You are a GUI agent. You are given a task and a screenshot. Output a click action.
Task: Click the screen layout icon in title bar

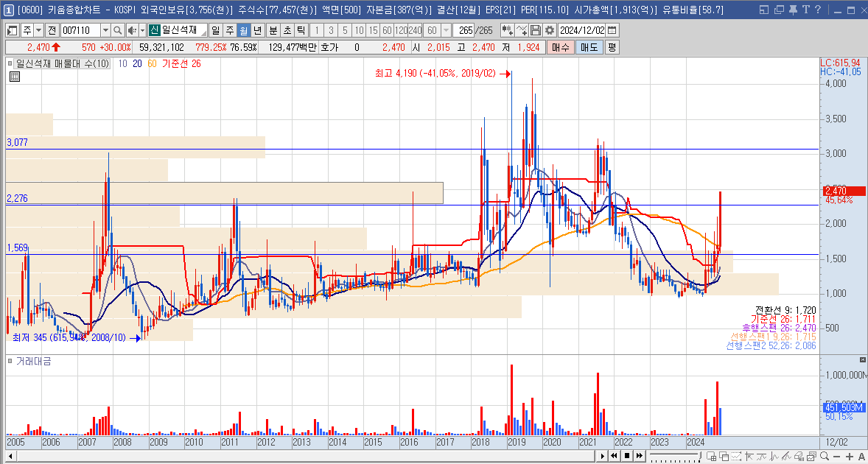click(x=765, y=10)
